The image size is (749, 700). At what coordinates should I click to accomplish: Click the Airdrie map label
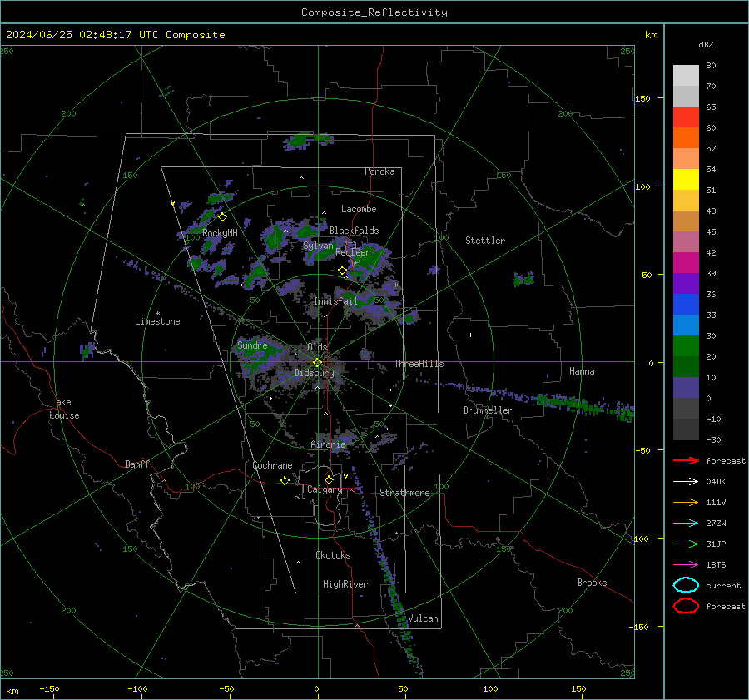point(328,444)
